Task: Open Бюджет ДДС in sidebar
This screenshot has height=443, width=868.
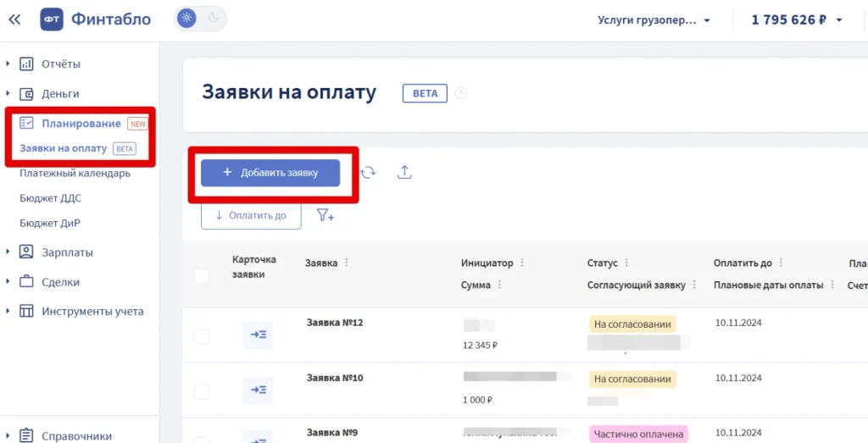Action: [x=50, y=198]
